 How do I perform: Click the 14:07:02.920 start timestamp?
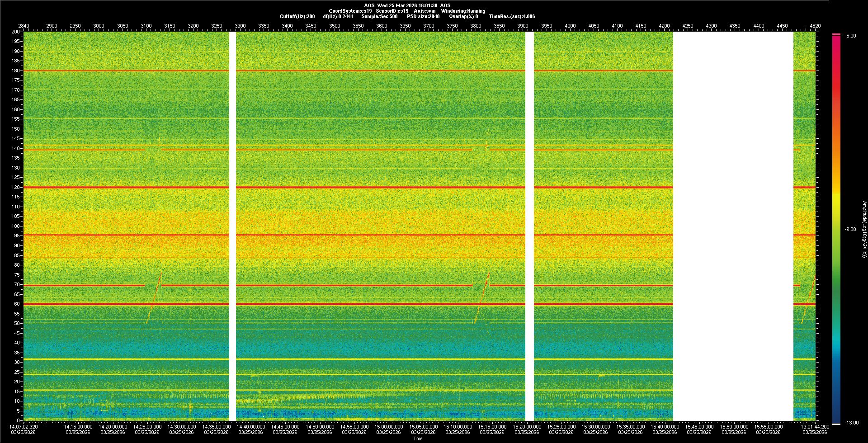(x=24, y=426)
